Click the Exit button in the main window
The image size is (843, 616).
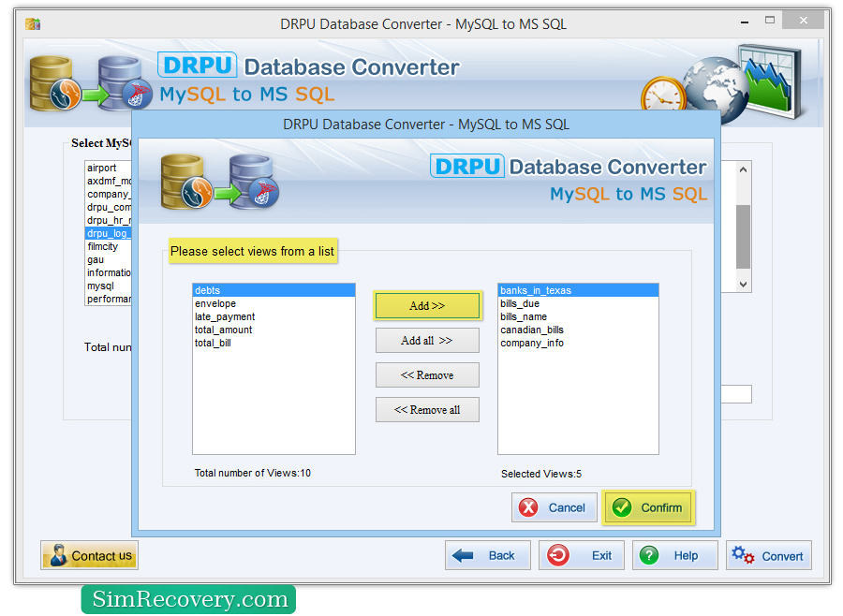581,555
